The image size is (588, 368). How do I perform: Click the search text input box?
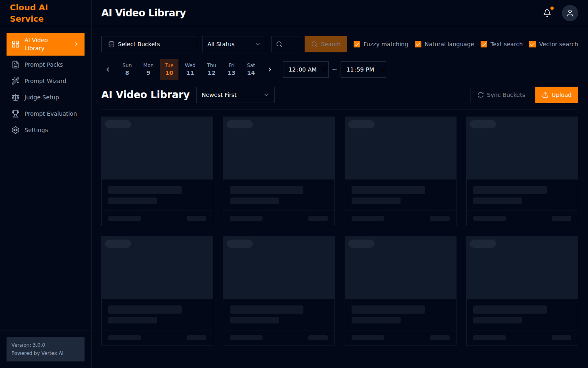click(x=291, y=44)
